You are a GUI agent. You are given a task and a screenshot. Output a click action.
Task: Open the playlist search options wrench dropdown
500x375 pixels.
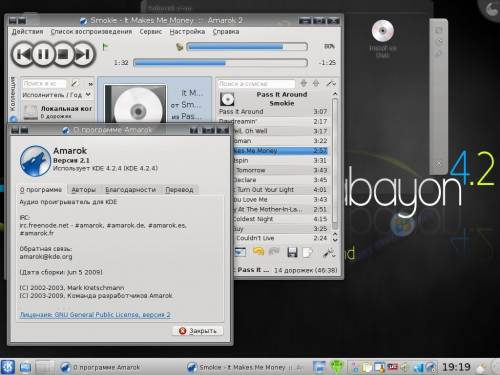(330, 83)
